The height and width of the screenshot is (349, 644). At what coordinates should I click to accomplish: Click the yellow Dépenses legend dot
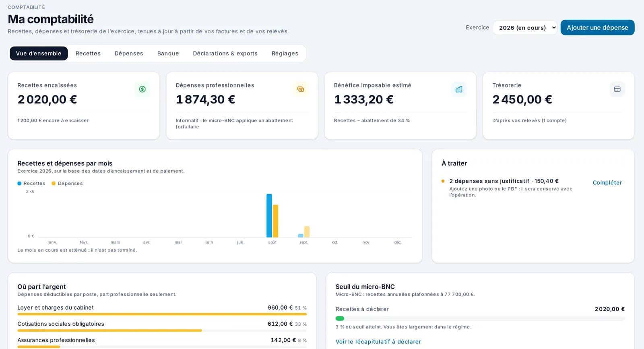coord(54,184)
